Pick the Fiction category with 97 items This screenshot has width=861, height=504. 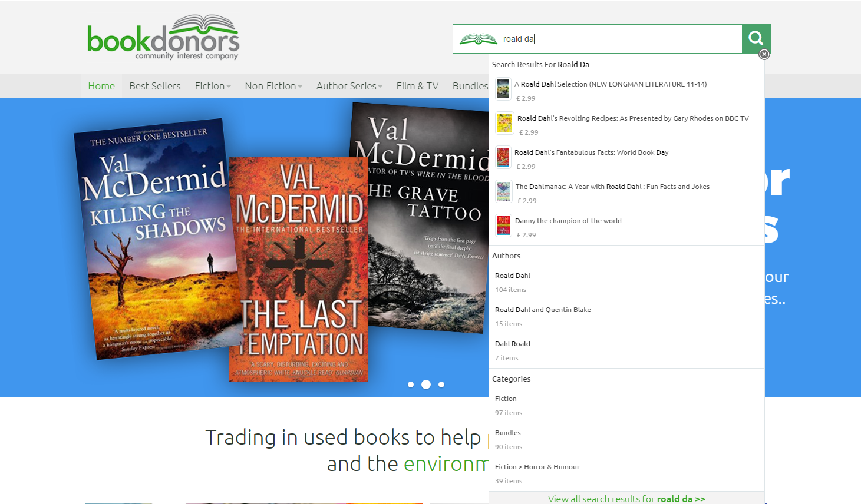[506, 399]
